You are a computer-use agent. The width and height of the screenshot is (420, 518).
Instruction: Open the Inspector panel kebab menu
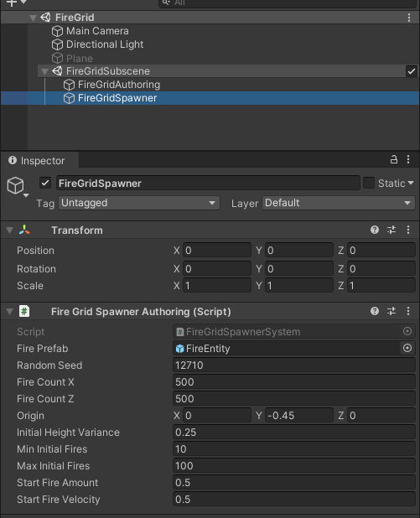(x=408, y=159)
